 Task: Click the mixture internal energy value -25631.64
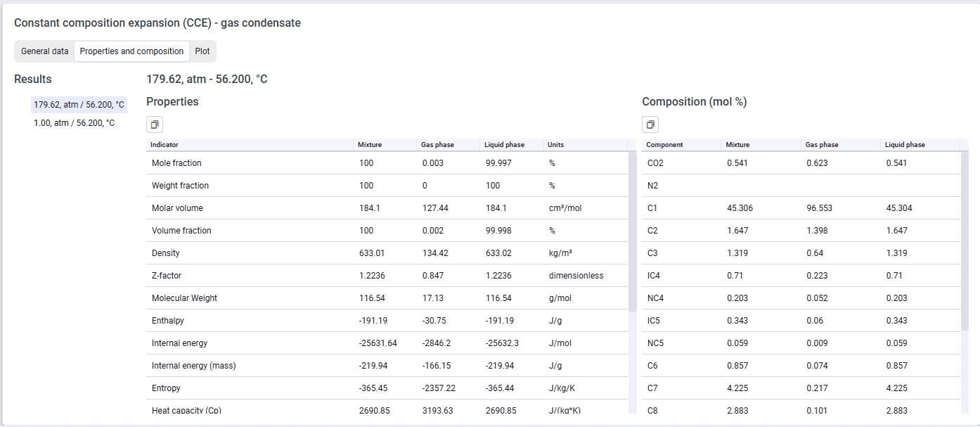point(378,343)
